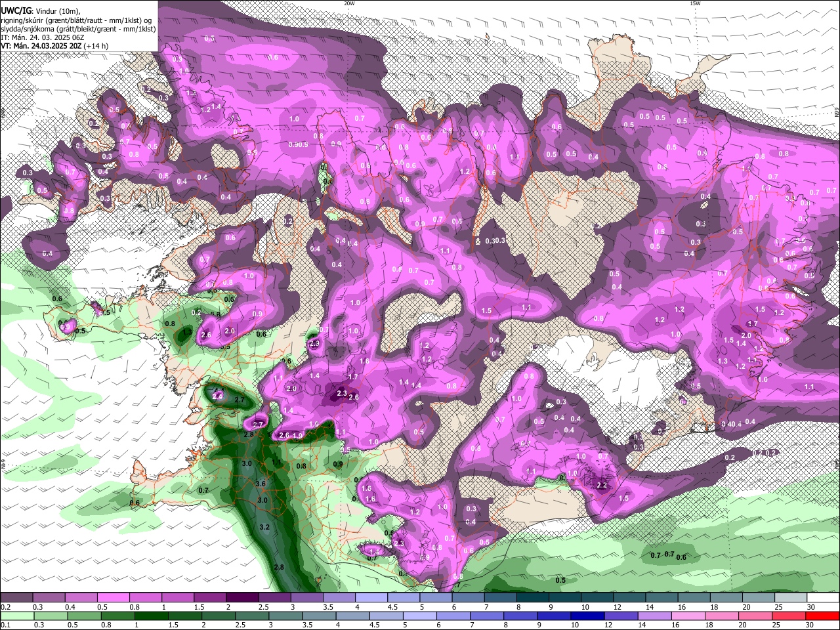This screenshot has height=630, width=840.
Task: Pick the rain scale swatch between 0.1 and 0.3
Action: coord(16,616)
